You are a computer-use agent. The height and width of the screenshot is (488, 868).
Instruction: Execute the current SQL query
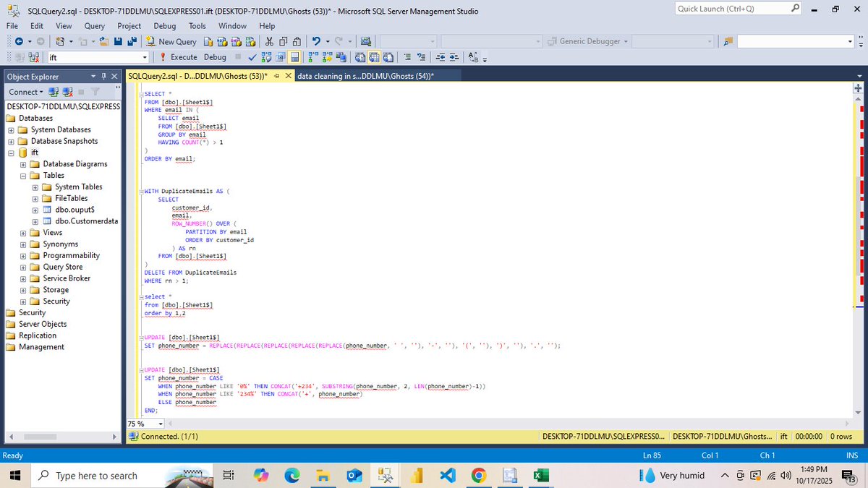[x=178, y=57]
